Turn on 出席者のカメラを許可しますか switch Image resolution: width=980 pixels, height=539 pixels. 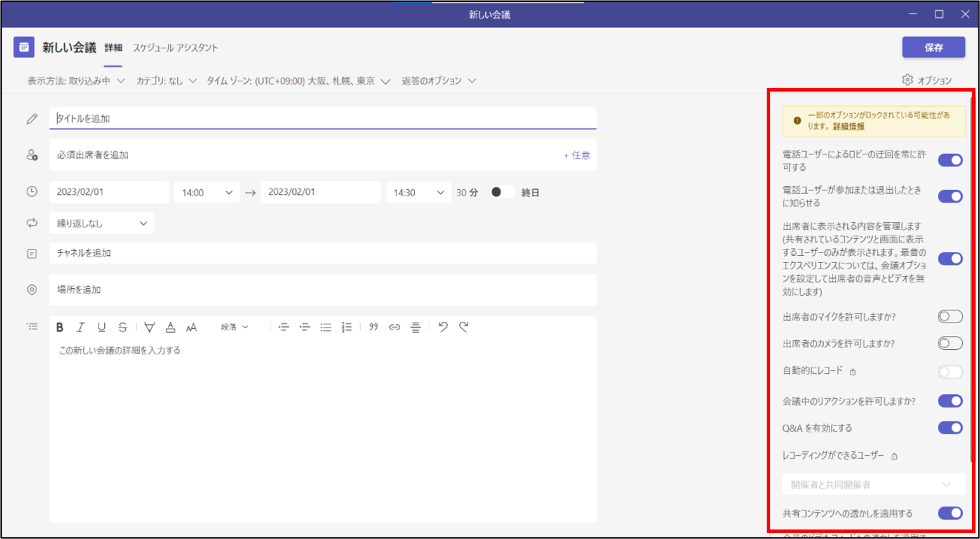tap(950, 344)
